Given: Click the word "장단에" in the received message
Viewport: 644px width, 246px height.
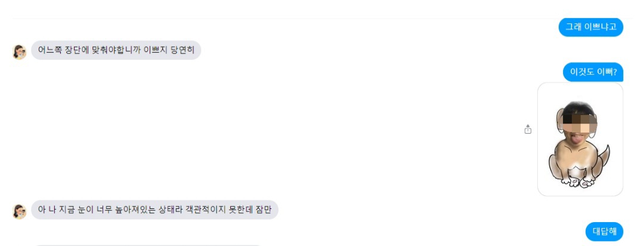Looking at the screenshot, I should [78, 50].
